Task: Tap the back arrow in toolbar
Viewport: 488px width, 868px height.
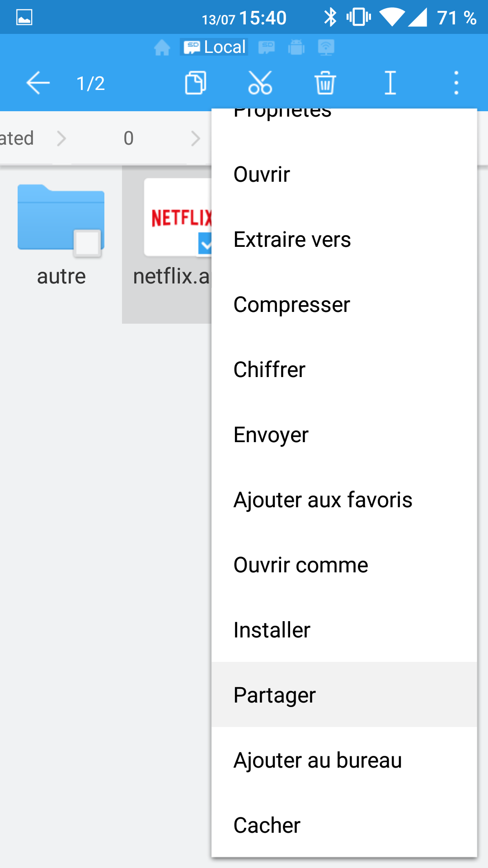Action: (x=38, y=83)
